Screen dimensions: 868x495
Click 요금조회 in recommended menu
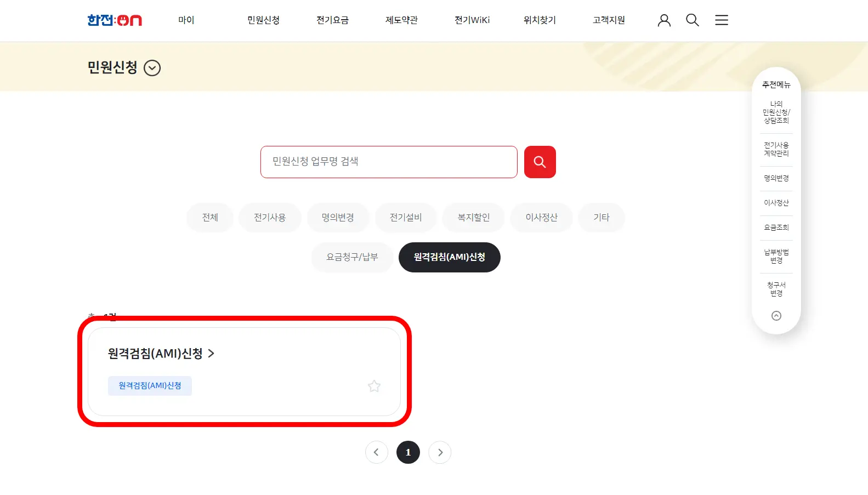tap(776, 227)
